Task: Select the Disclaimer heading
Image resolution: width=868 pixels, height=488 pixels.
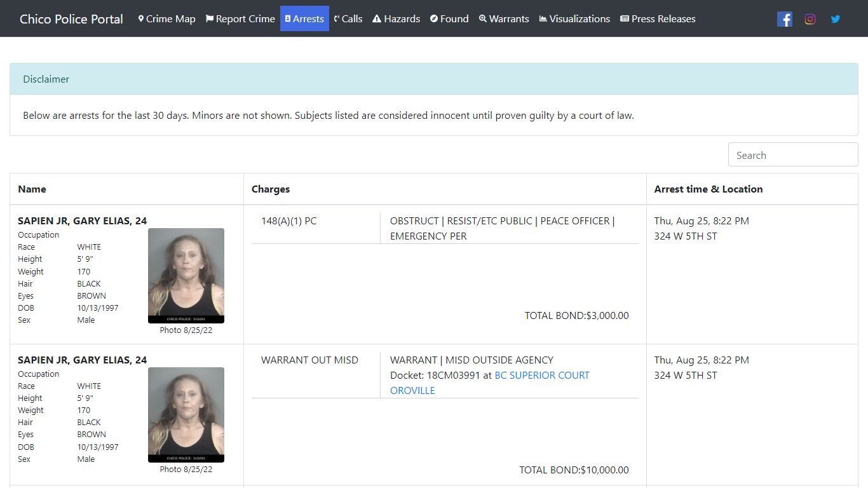Action: tap(46, 79)
